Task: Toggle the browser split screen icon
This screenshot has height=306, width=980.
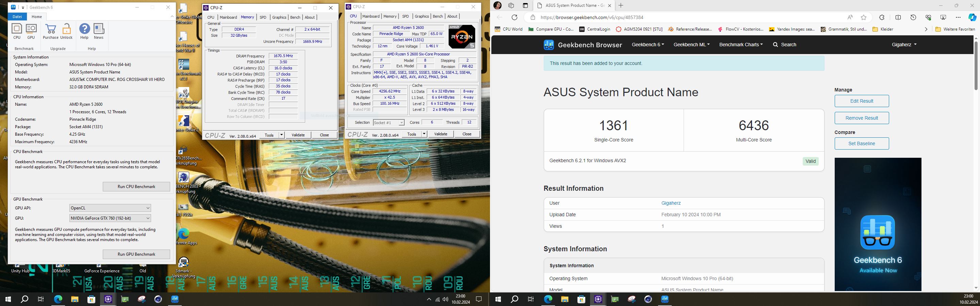Action: pos(898,17)
